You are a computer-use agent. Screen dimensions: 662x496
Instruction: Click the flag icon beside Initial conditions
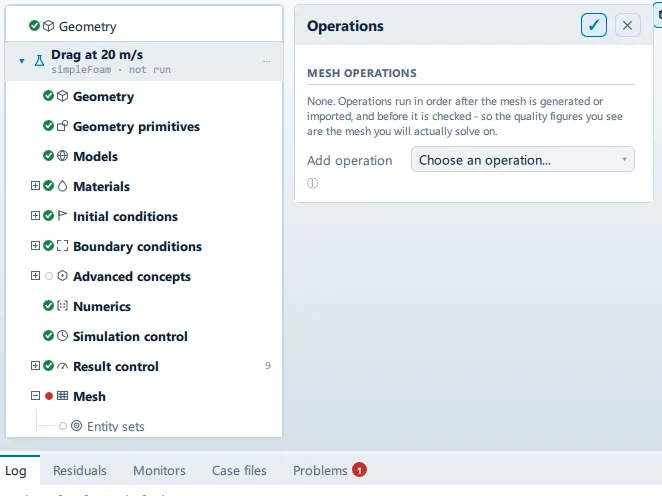[x=62, y=216]
